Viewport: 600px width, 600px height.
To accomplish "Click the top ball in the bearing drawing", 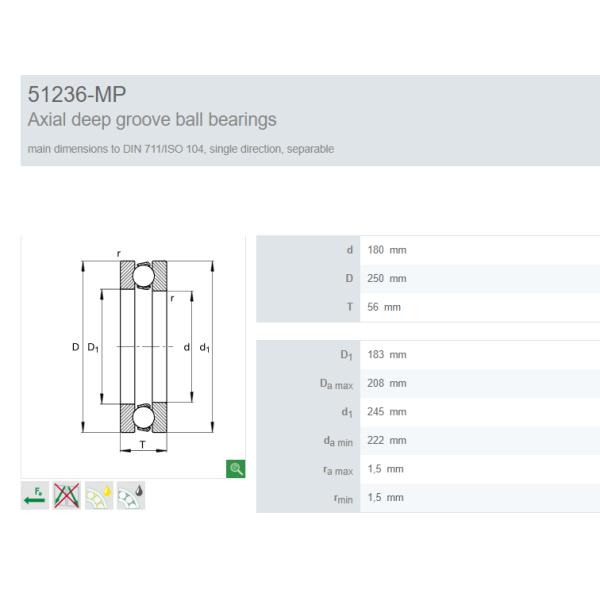I will (143, 274).
